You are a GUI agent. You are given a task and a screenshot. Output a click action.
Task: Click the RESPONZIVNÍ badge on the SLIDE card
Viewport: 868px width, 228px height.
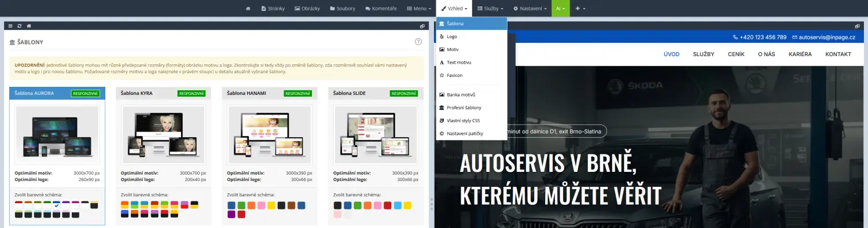404,93
